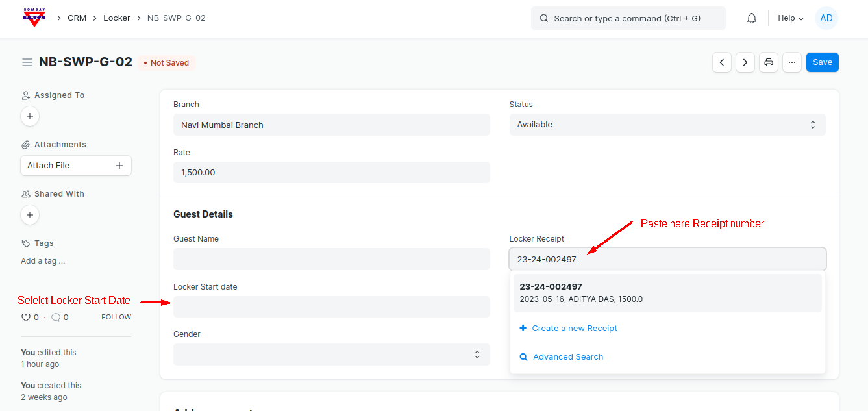The width and height of the screenshot is (868, 411).
Task: Open the notifications bell
Action: pos(752,18)
